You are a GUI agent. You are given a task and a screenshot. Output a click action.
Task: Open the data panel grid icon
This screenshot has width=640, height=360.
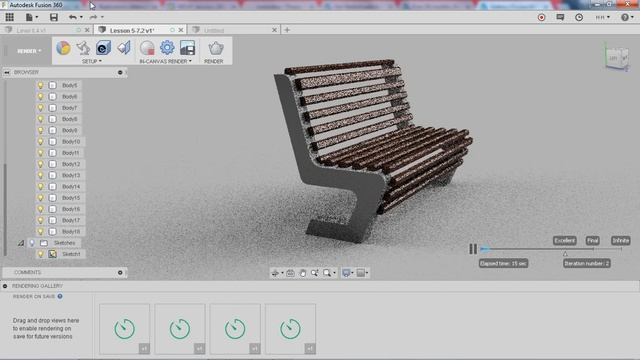pos(9,17)
